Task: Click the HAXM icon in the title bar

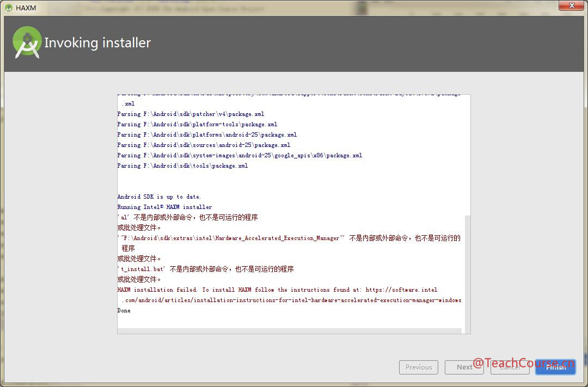Action: coord(8,7)
